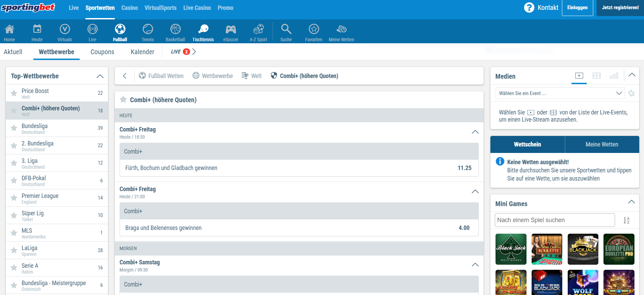This screenshot has height=295, width=644.
Task: Select the Fußball icon
Action: click(120, 29)
